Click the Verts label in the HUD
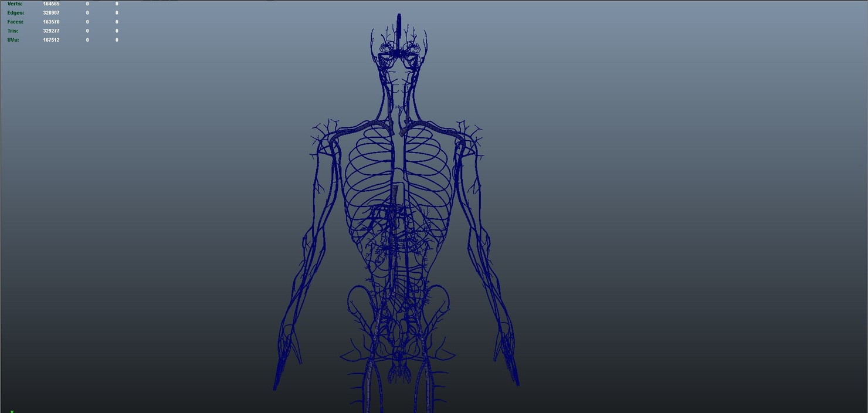868x413 pixels. coord(14,4)
